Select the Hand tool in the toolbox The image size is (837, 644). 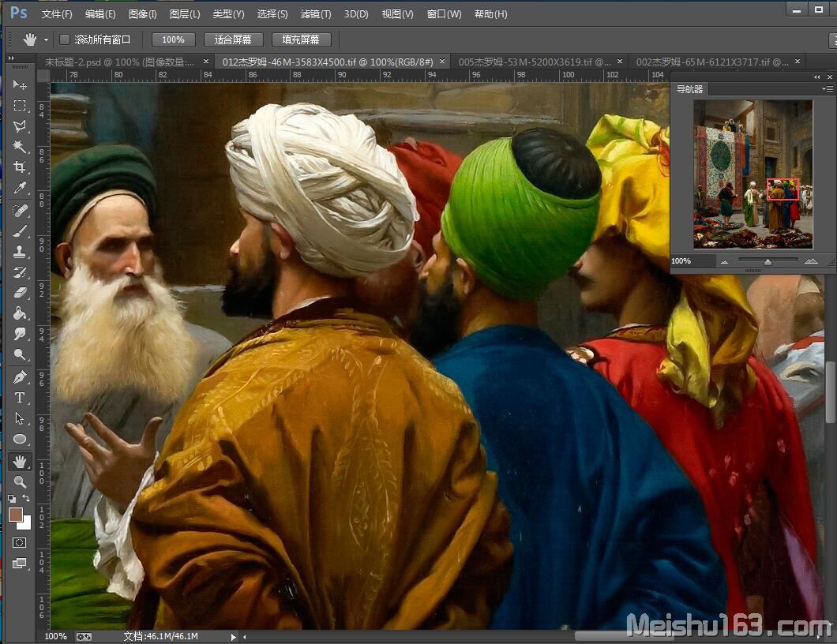tap(20, 462)
